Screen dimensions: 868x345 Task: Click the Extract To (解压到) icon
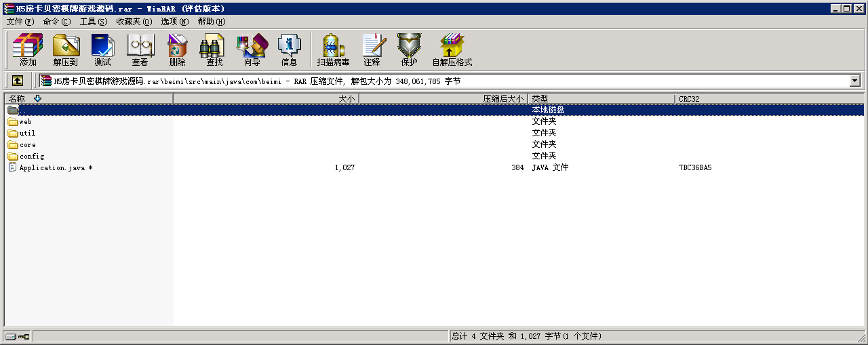65,49
